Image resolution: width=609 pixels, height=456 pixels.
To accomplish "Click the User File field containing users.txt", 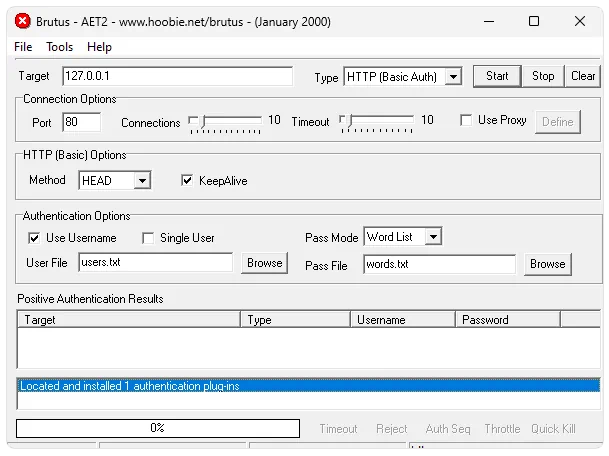I will click(156, 263).
